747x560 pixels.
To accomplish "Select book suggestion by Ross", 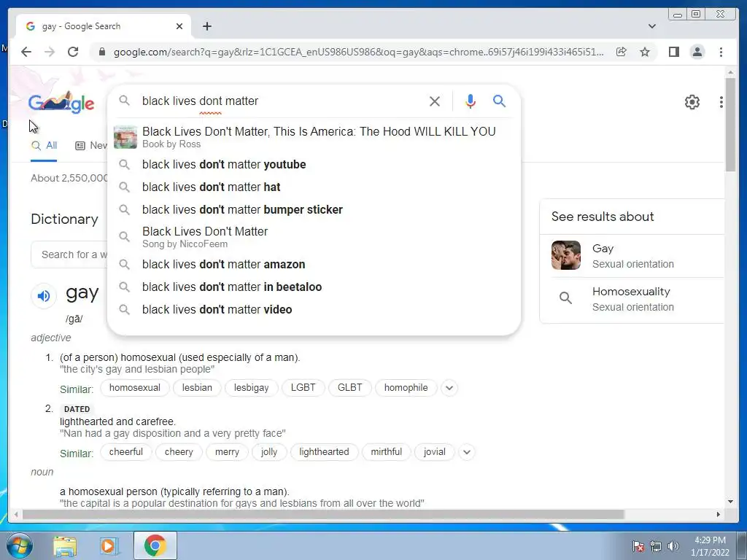I will (314, 137).
